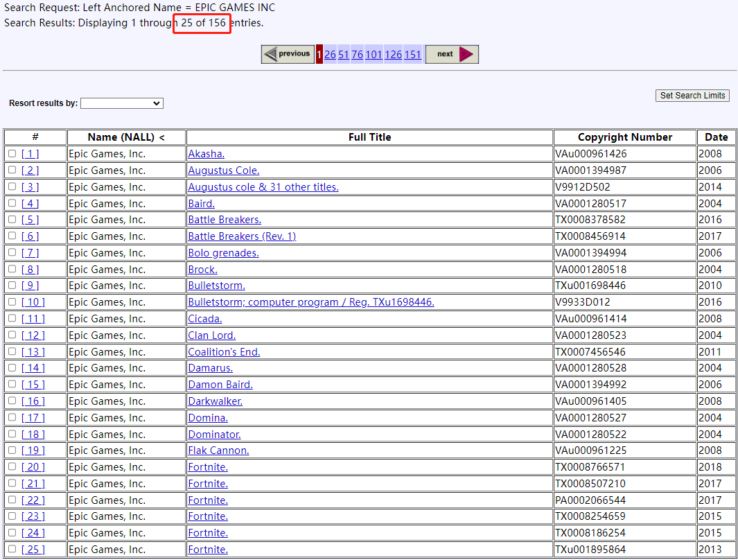The height and width of the screenshot is (560, 738).
Task: Open the Coalition's End title link
Action: [x=224, y=352]
